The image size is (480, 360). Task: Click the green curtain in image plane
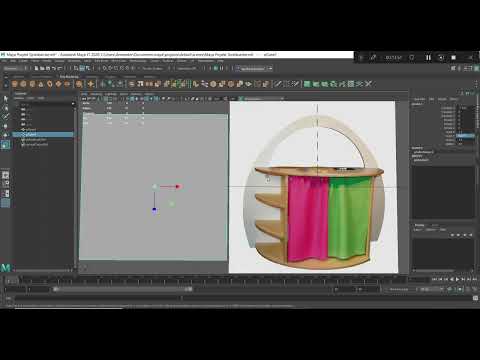(349, 217)
